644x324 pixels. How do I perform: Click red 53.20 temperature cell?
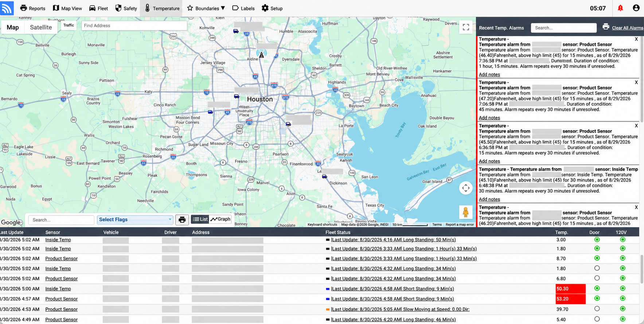570,299
